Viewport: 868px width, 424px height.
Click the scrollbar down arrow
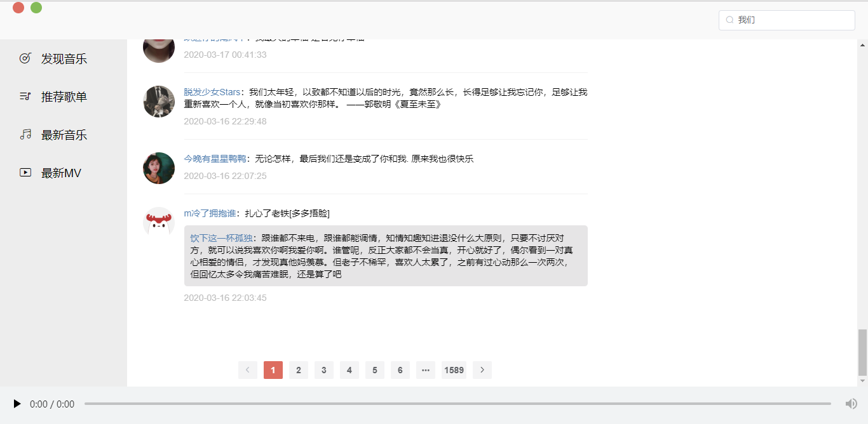click(863, 381)
